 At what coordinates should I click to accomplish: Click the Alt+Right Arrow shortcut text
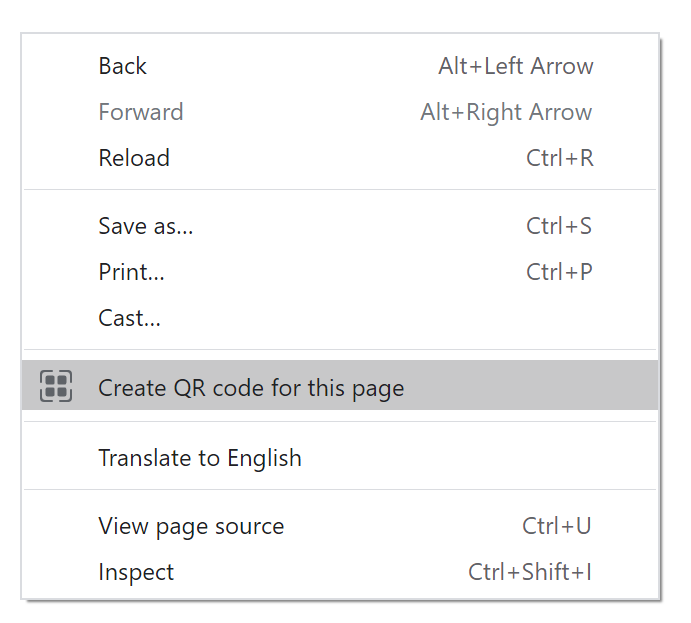[x=506, y=112]
